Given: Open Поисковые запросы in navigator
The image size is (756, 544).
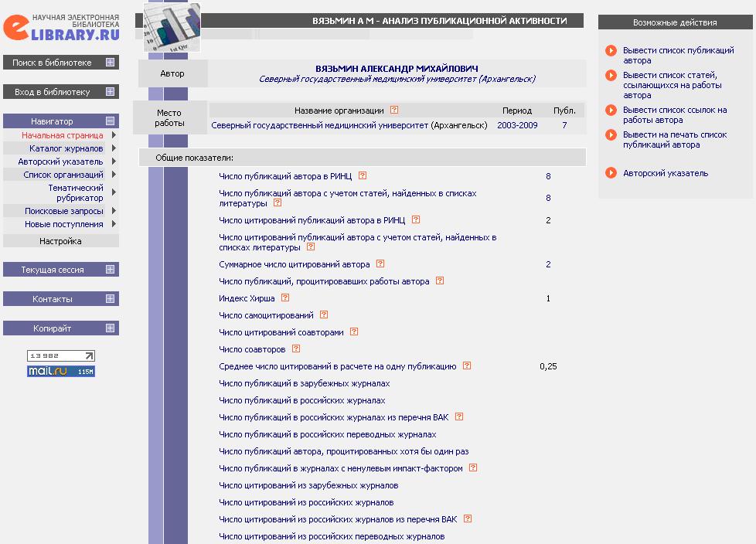Looking at the screenshot, I should (x=64, y=211).
